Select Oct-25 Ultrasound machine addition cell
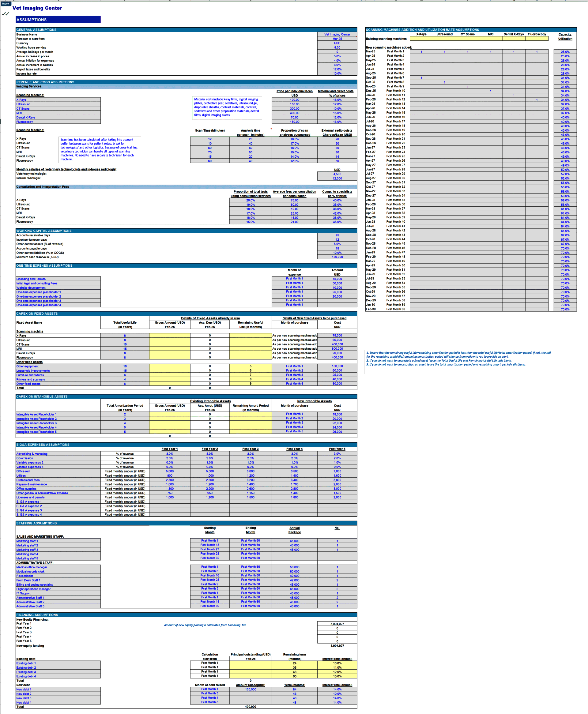The image size is (588, 714). (444, 82)
